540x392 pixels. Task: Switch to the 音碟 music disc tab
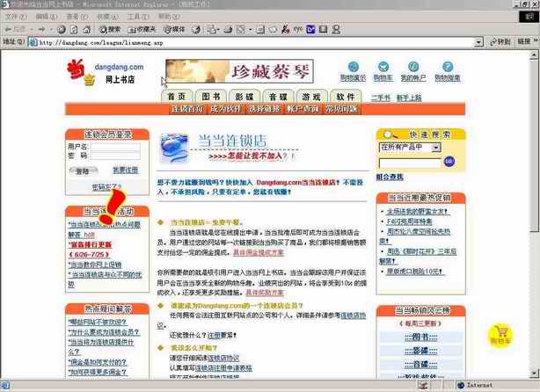coord(278,97)
